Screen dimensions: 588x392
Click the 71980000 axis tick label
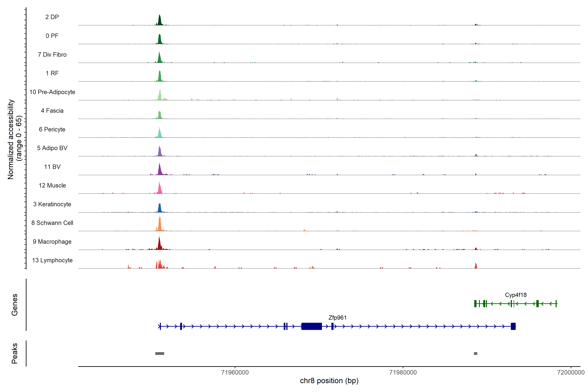(x=403, y=373)
